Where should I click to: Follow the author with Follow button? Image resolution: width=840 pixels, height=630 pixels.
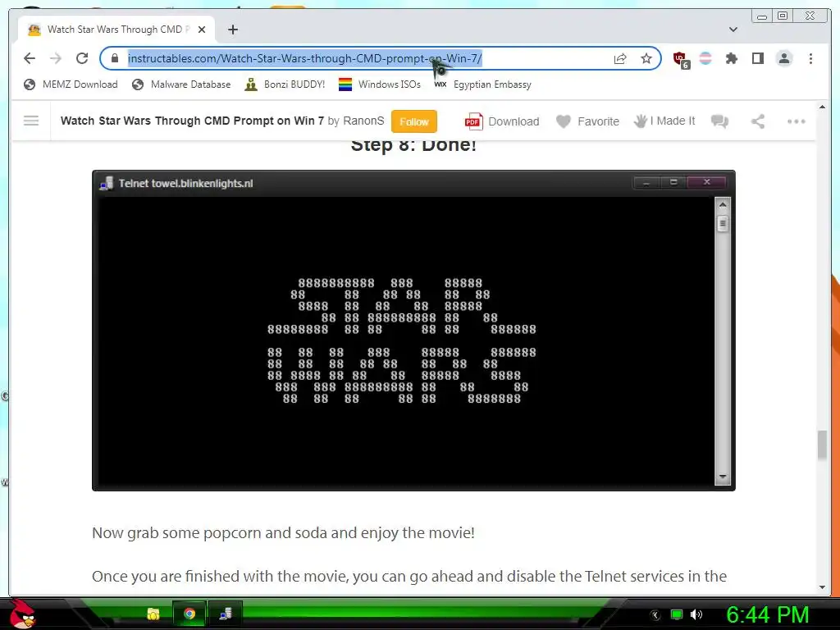click(x=414, y=121)
